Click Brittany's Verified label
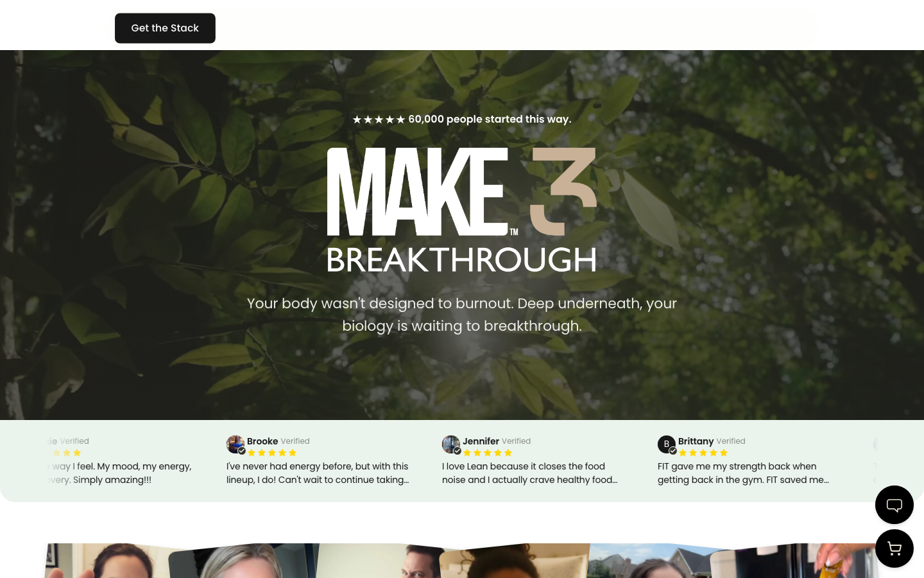This screenshot has height=578, width=924. point(731,441)
